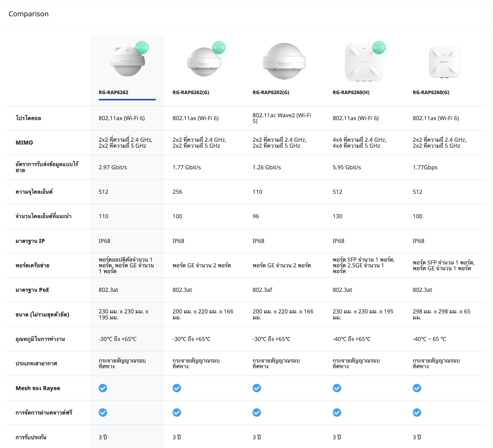Viewport: 493px width, 448px height.
Task: Click the blue underline beneath RG-RAP6262
Action: tap(127, 100)
